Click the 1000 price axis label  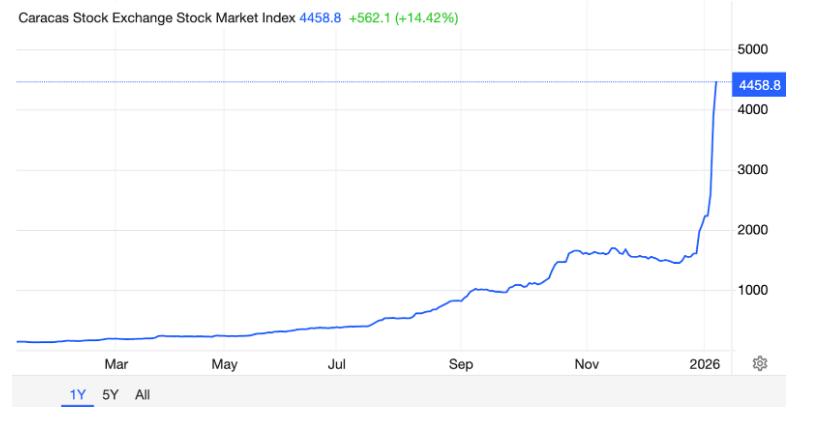click(753, 290)
